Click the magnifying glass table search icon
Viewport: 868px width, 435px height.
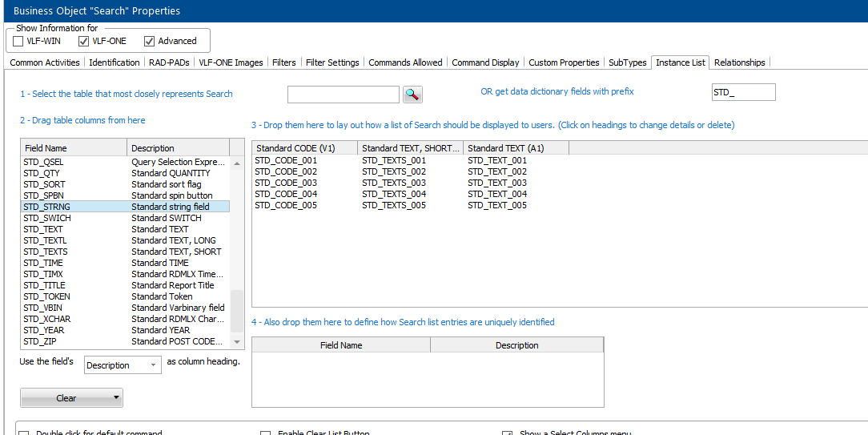(x=412, y=95)
